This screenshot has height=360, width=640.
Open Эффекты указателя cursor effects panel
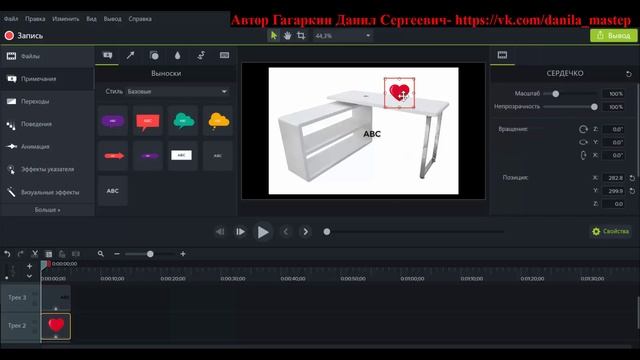(47, 169)
